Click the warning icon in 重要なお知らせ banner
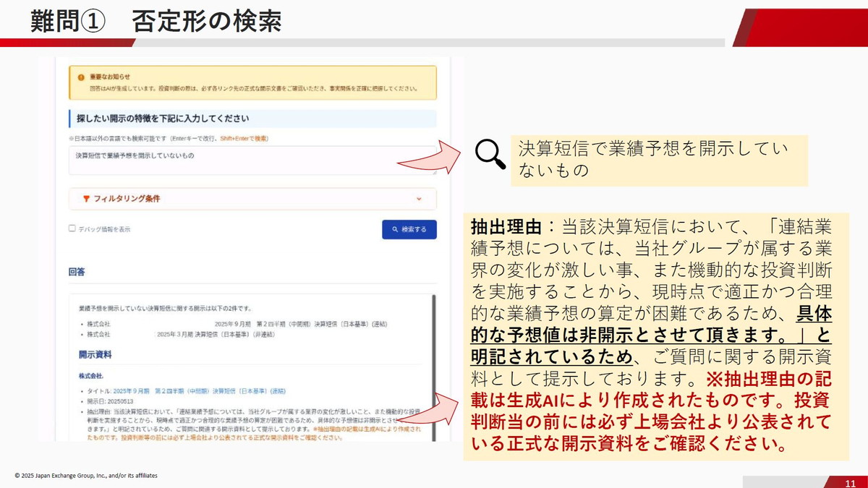 coord(80,76)
